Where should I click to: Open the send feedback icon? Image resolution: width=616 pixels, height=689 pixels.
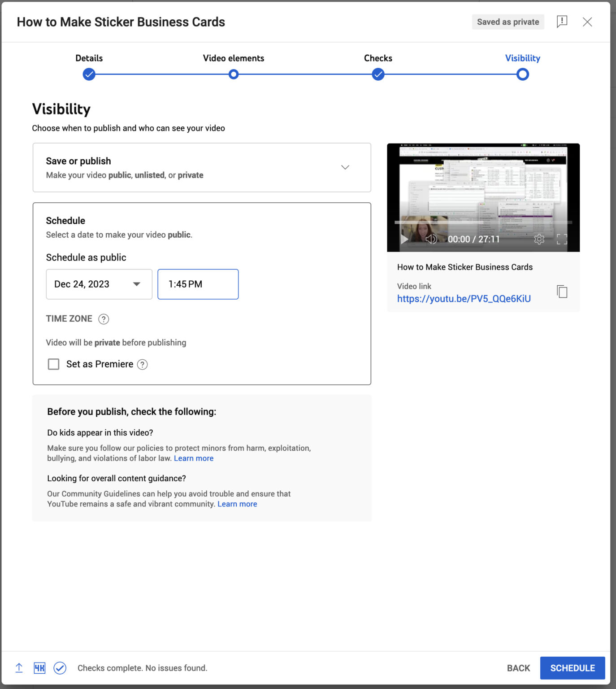562,22
